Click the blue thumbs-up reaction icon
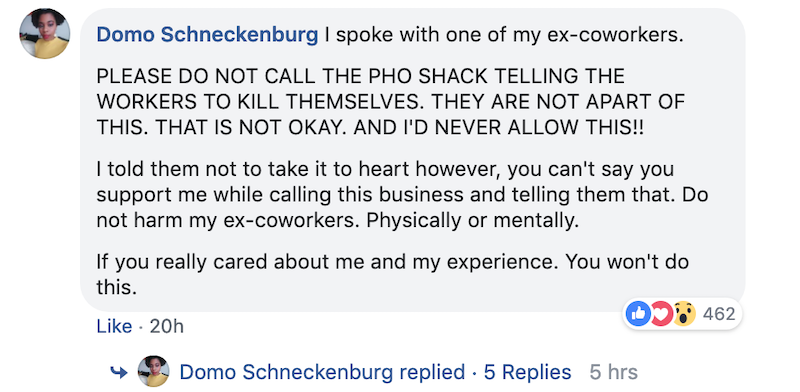 [x=638, y=314]
